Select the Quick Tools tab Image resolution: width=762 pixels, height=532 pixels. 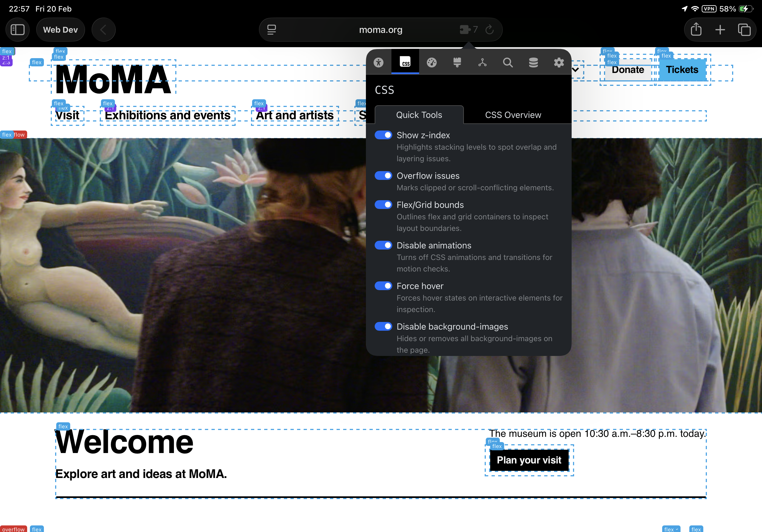pos(419,115)
